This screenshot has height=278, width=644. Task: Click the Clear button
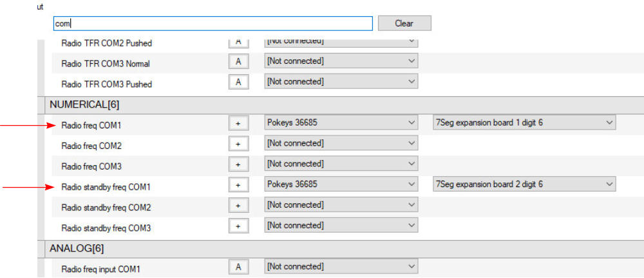click(404, 23)
